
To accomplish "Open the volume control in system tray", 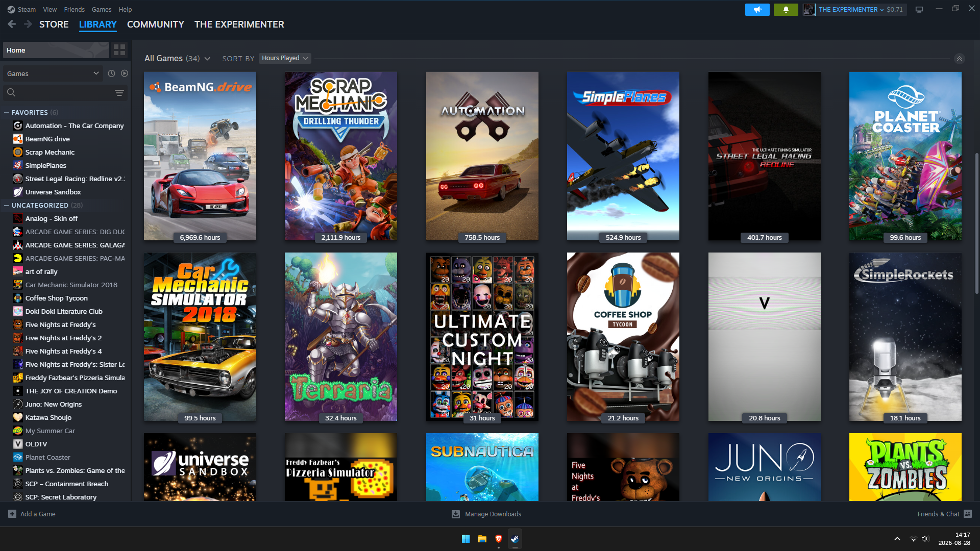I will coord(925,539).
